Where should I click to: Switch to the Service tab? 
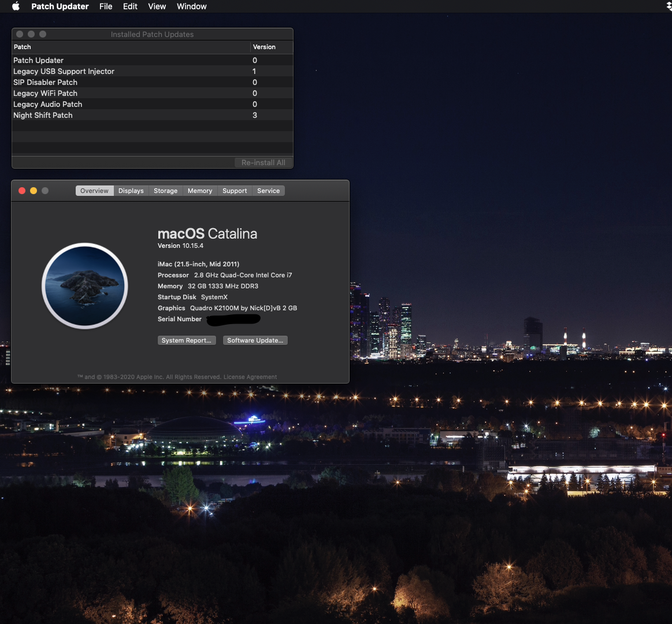268,191
